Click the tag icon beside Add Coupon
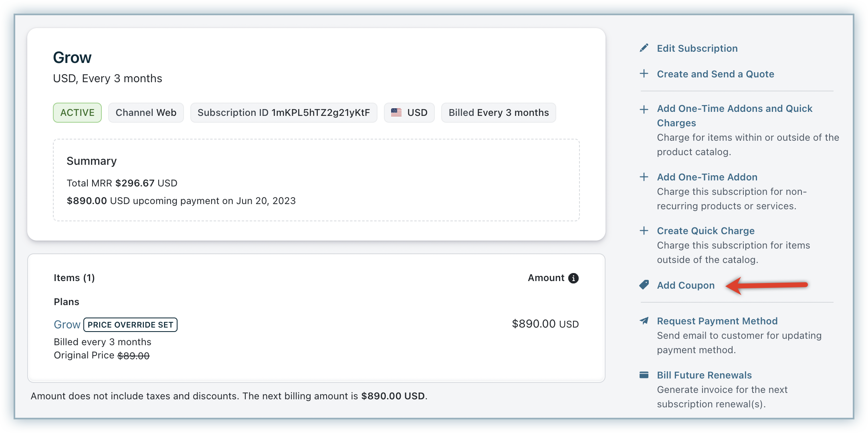868x433 pixels. (x=644, y=285)
